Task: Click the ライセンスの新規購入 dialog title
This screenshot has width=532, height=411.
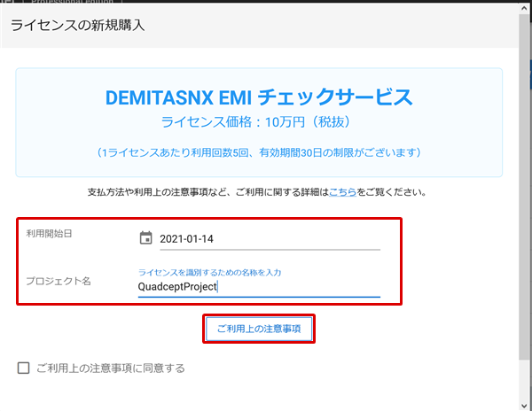Action: 78,26
